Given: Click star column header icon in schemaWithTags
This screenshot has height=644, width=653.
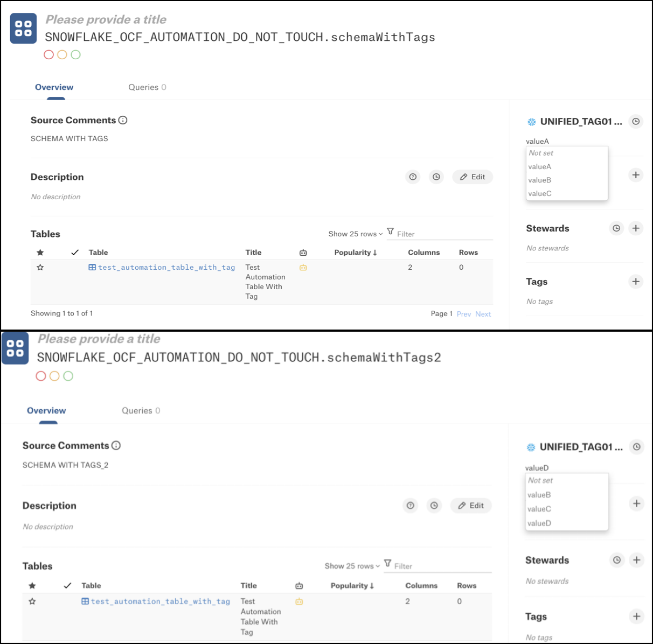Looking at the screenshot, I should pos(40,253).
